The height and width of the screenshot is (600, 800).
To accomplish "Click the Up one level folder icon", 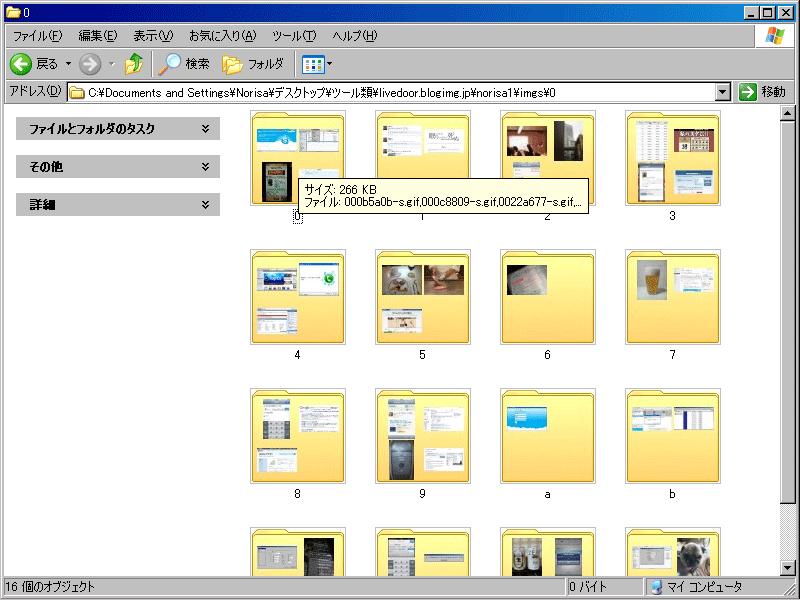I will [x=134, y=64].
